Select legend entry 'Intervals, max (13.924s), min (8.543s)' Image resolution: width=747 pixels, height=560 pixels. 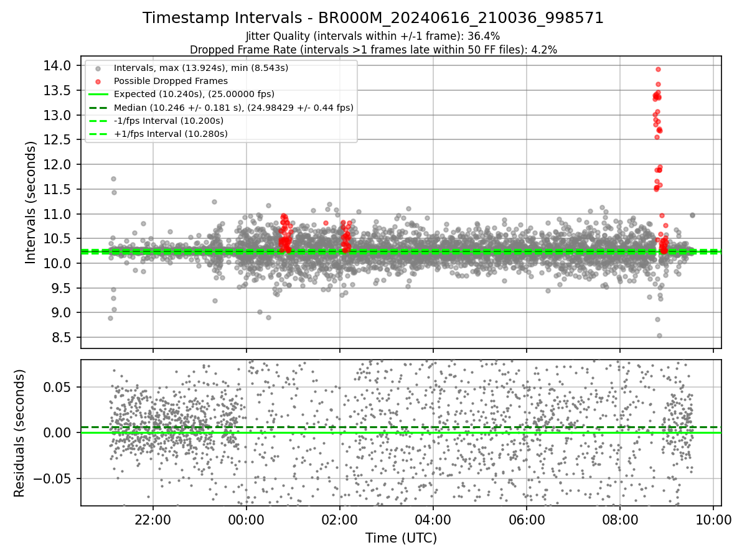click(x=201, y=68)
